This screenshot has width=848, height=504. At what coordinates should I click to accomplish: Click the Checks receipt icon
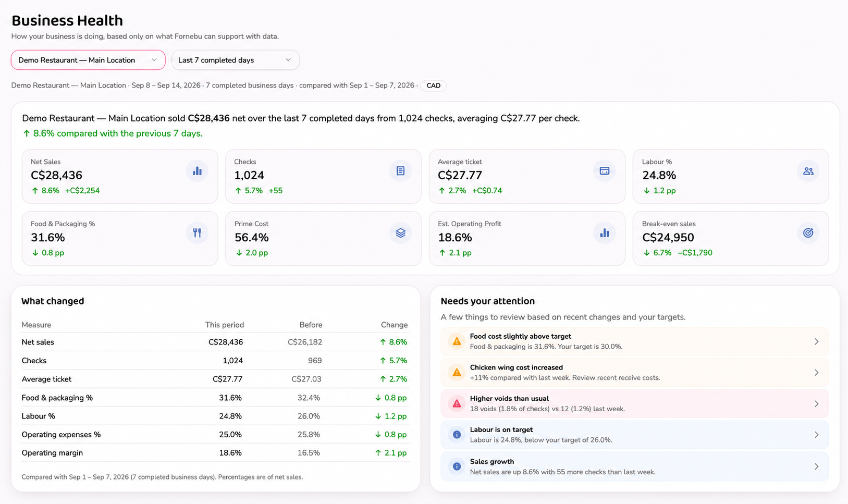pyautogui.click(x=400, y=171)
